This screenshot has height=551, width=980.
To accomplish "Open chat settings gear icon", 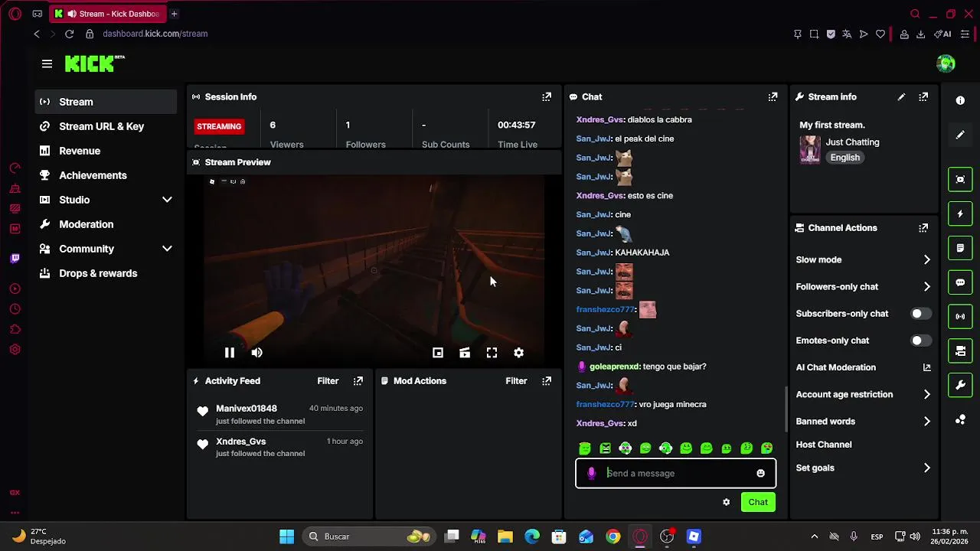I will coord(726,502).
